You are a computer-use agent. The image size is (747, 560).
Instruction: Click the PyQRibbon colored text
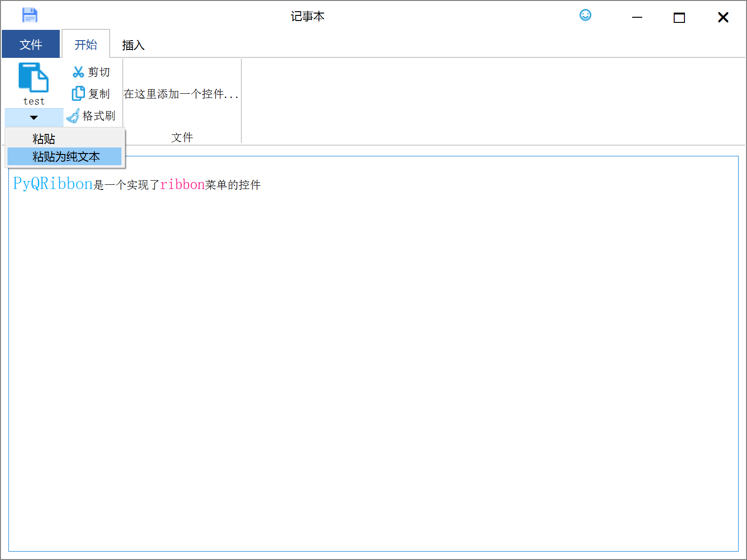pyautogui.click(x=51, y=183)
